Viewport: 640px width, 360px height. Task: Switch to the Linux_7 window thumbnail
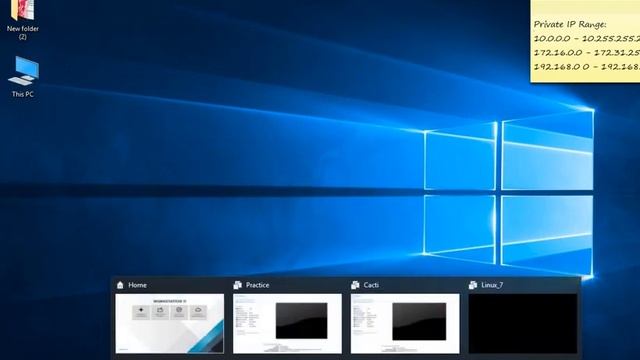click(522, 323)
